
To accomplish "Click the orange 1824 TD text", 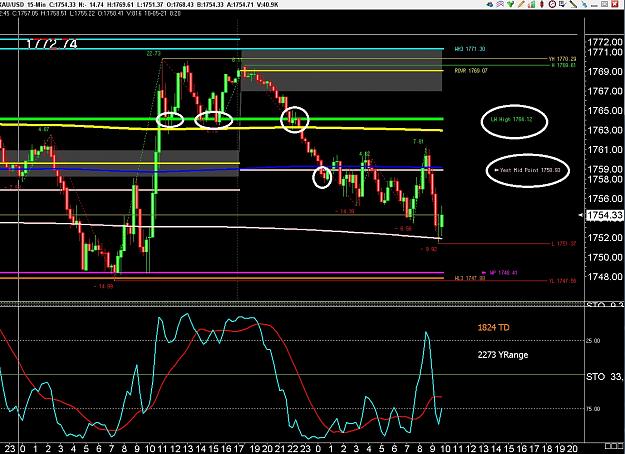I will (x=493, y=328).
